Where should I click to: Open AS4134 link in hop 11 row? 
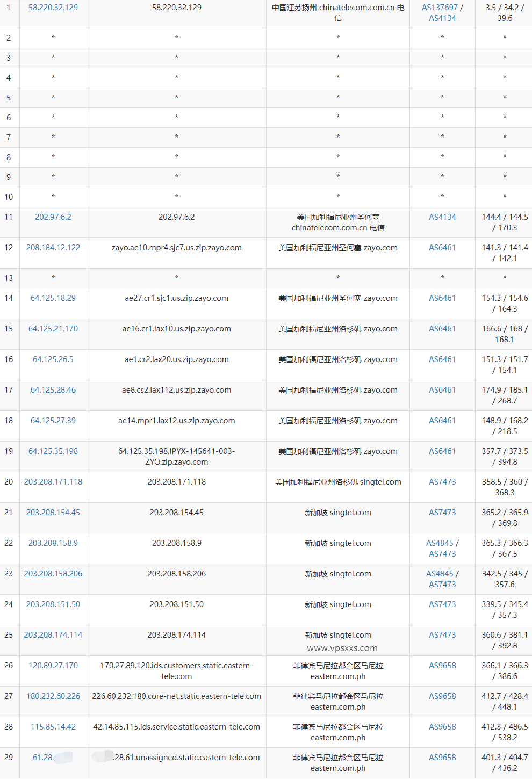click(442, 217)
